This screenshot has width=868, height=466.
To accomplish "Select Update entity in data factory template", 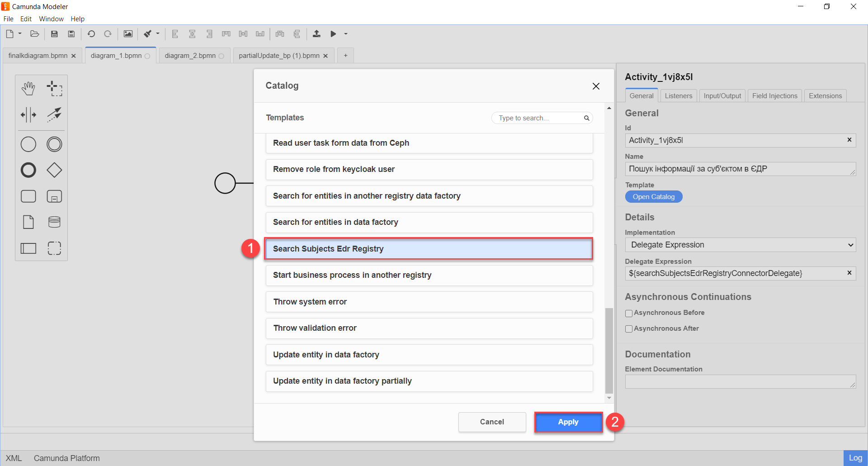I will tap(429, 355).
